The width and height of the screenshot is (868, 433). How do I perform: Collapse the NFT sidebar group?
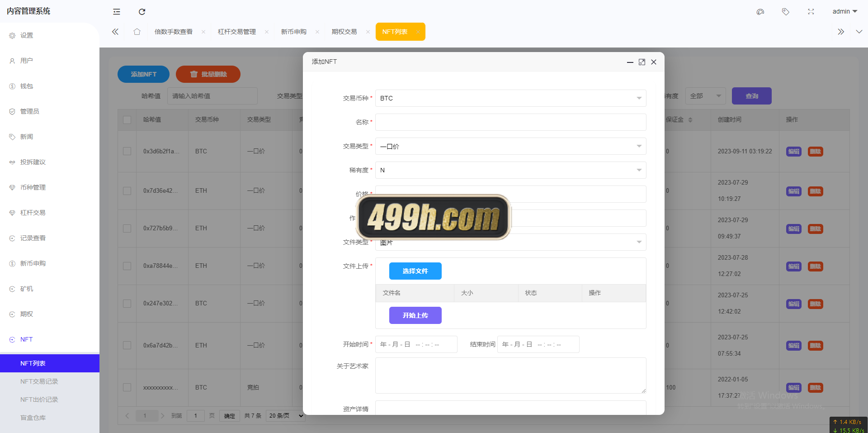(50, 339)
